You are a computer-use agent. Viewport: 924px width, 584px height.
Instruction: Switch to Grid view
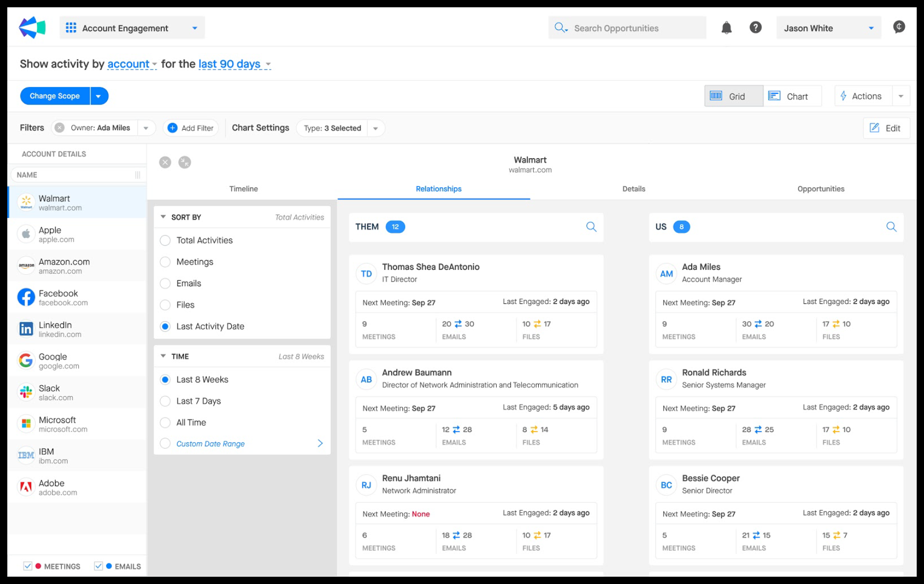pos(733,96)
